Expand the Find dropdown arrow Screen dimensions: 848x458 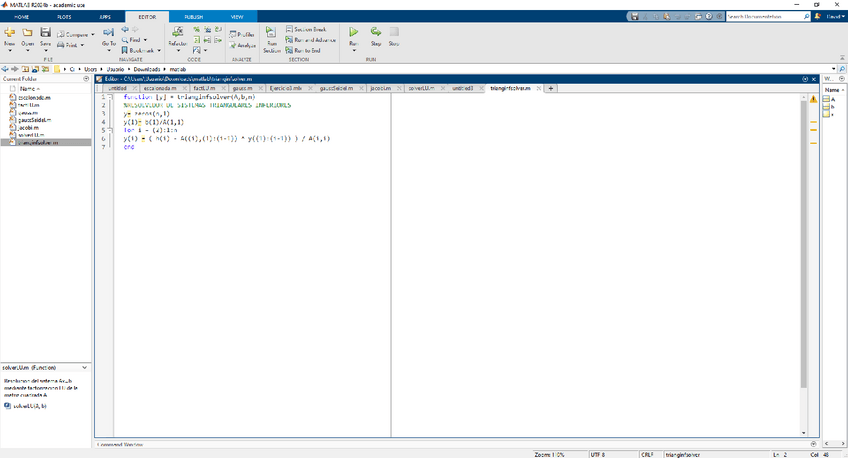click(146, 40)
